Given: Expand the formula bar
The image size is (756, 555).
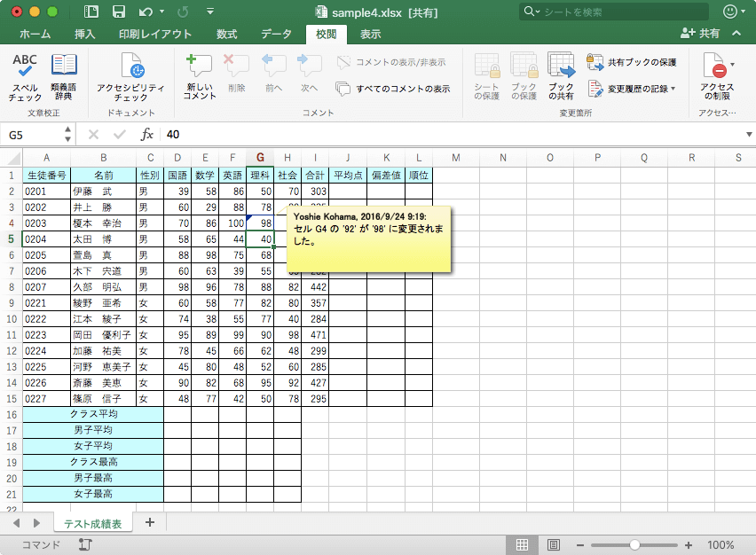Looking at the screenshot, I should pyautogui.click(x=749, y=135).
